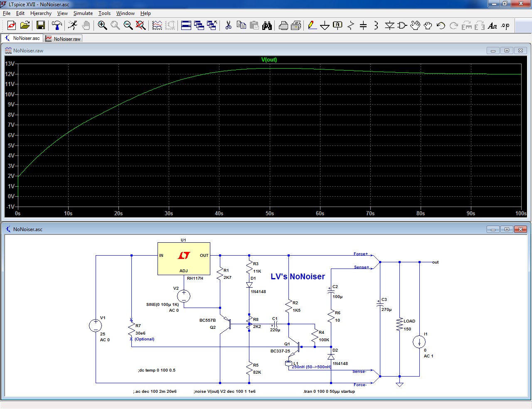The image size is (532, 409).
Task: Click the Halt simulation hand icon
Action: click(x=86, y=25)
